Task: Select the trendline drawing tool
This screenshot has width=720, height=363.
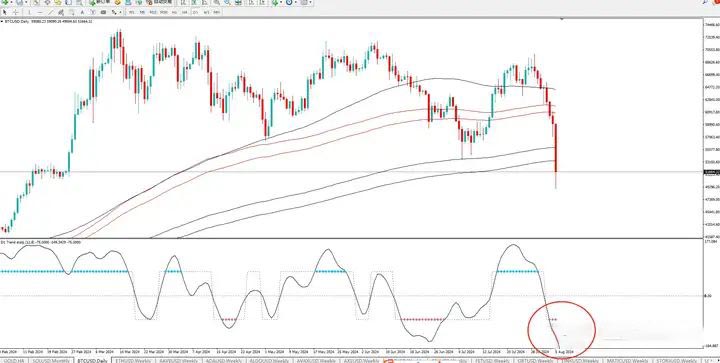Action: pyautogui.click(x=51, y=12)
